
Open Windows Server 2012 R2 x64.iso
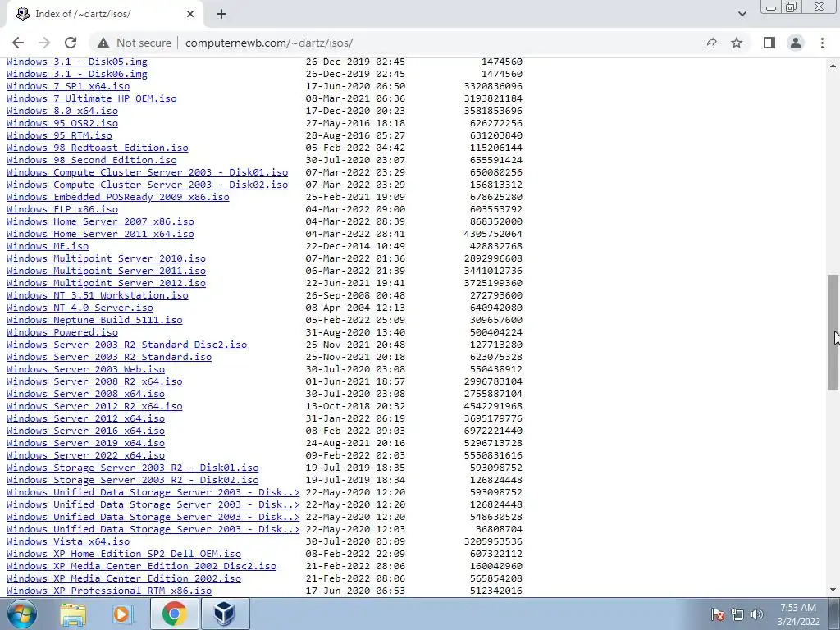(x=94, y=407)
